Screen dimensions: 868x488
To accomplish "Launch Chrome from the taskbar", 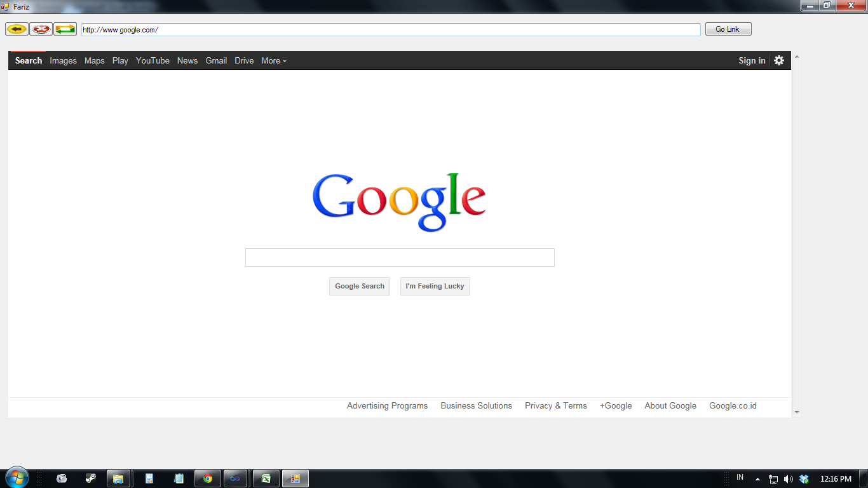I will [207, 478].
